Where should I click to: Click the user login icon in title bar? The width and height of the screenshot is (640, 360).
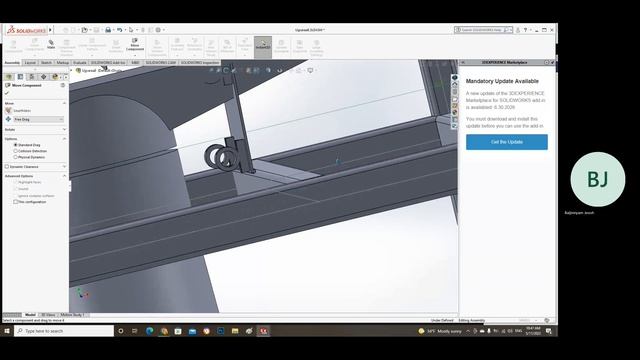[518, 30]
